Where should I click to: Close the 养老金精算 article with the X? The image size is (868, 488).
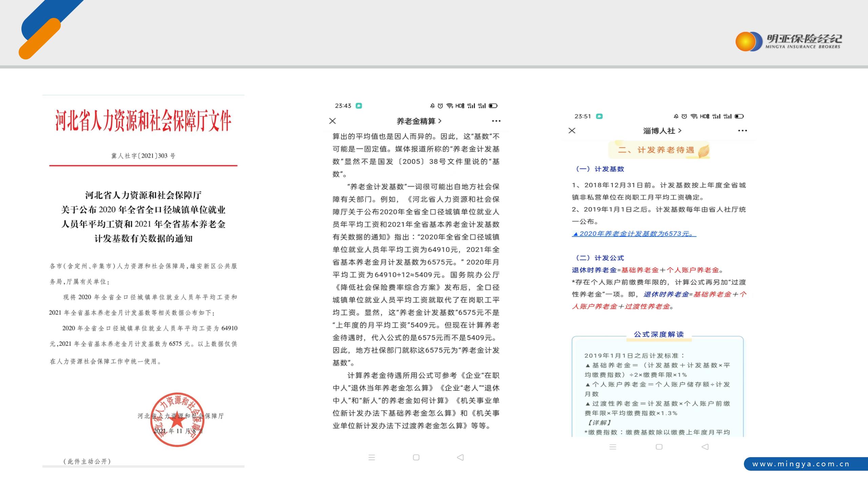tap(333, 121)
